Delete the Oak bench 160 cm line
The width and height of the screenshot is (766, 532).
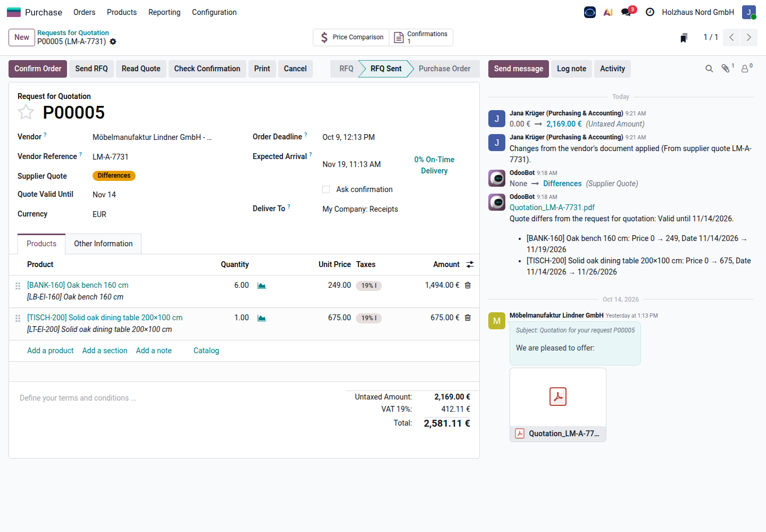[x=468, y=285]
